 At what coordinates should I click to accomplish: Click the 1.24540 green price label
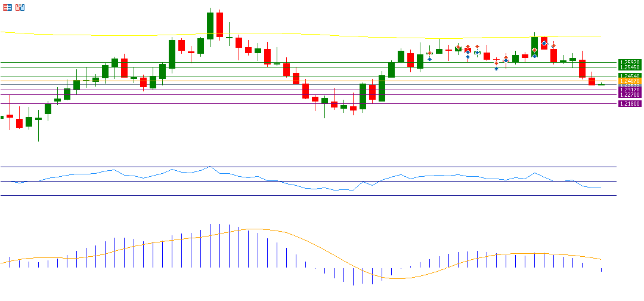tap(630, 76)
